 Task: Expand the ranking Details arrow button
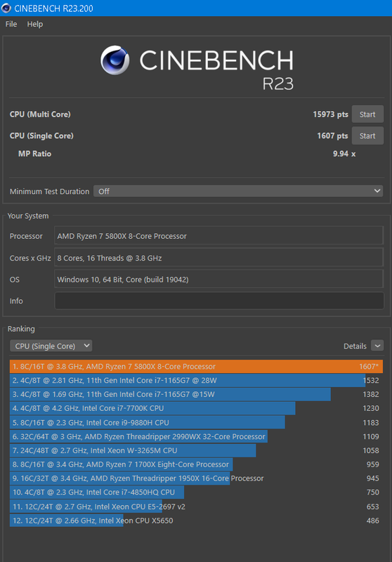[x=377, y=346]
